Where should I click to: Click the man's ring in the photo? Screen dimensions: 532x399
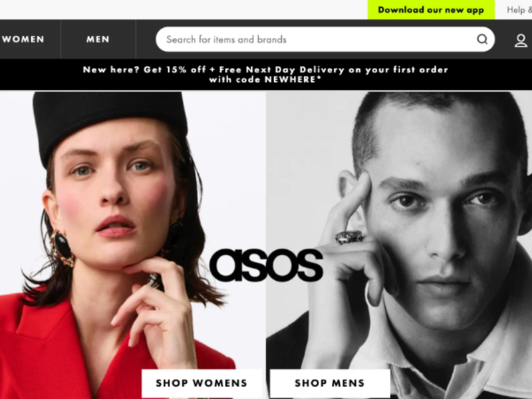350,237
